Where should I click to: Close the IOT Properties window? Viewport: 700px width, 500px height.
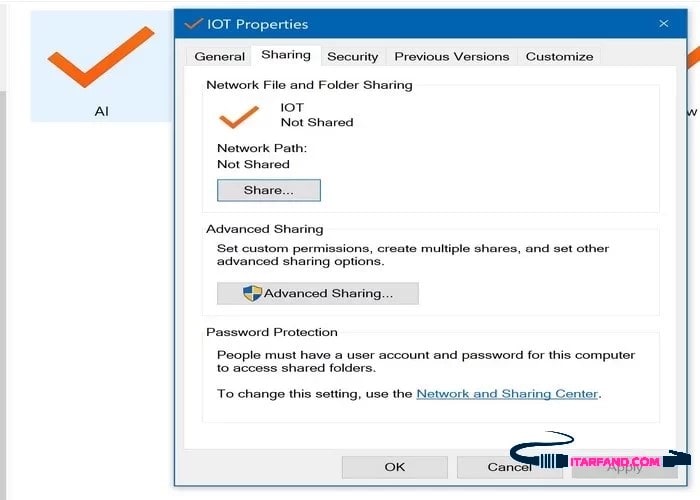point(664,23)
